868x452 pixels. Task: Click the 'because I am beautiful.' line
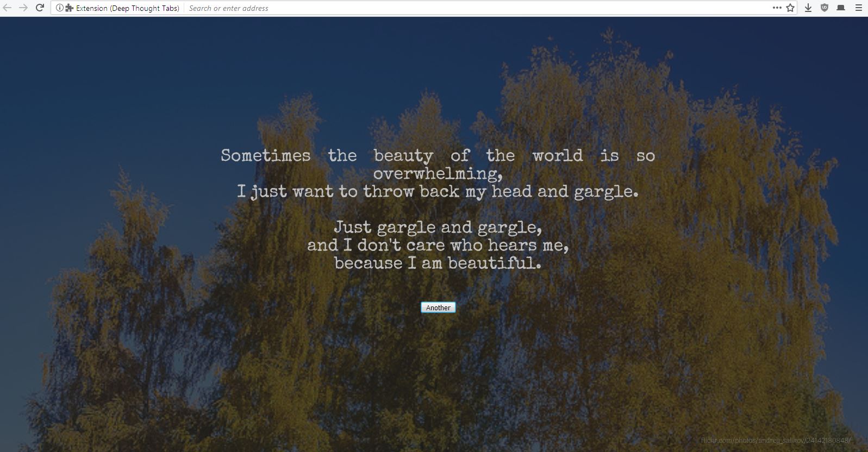(x=438, y=263)
